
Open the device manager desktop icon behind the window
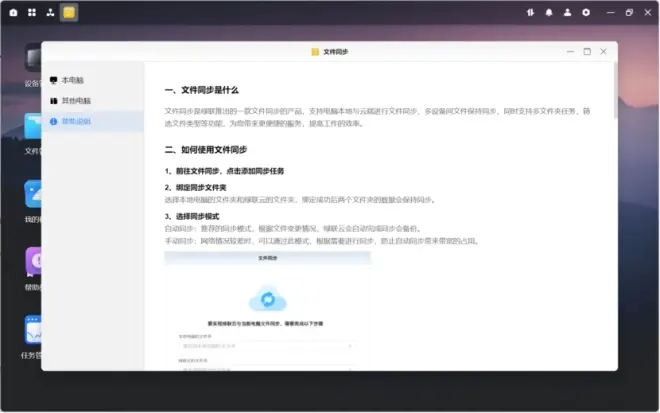click(x=33, y=58)
